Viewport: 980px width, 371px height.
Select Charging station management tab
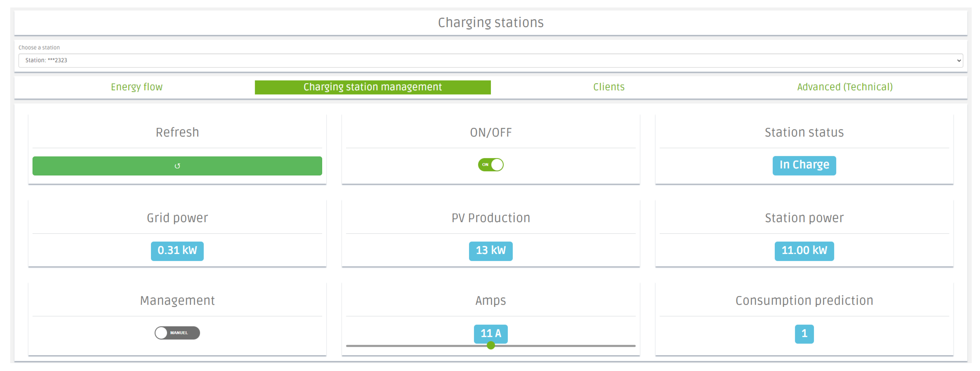pos(372,87)
